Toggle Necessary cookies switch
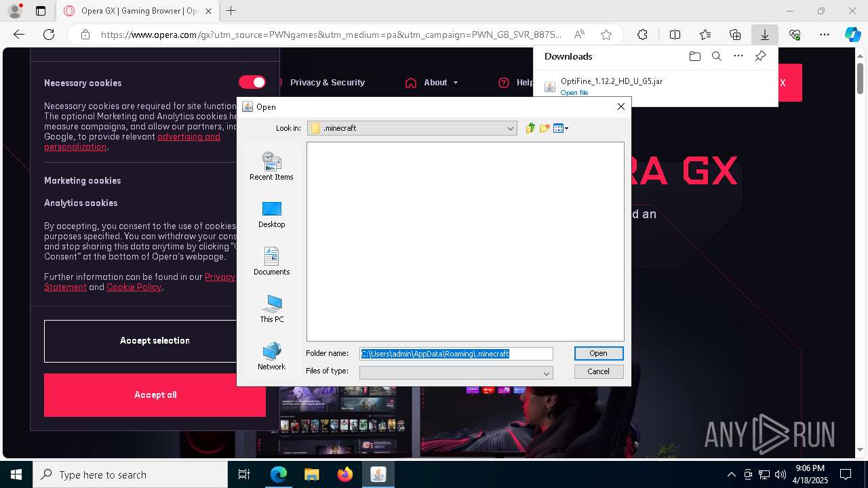The width and height of the screenshot is (868, 488). (x=252, y=82)
